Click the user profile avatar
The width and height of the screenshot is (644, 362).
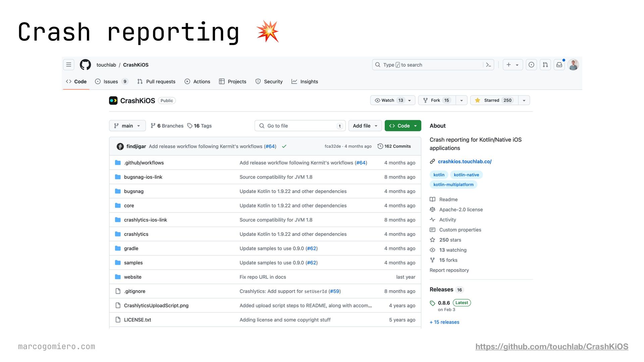574,65
